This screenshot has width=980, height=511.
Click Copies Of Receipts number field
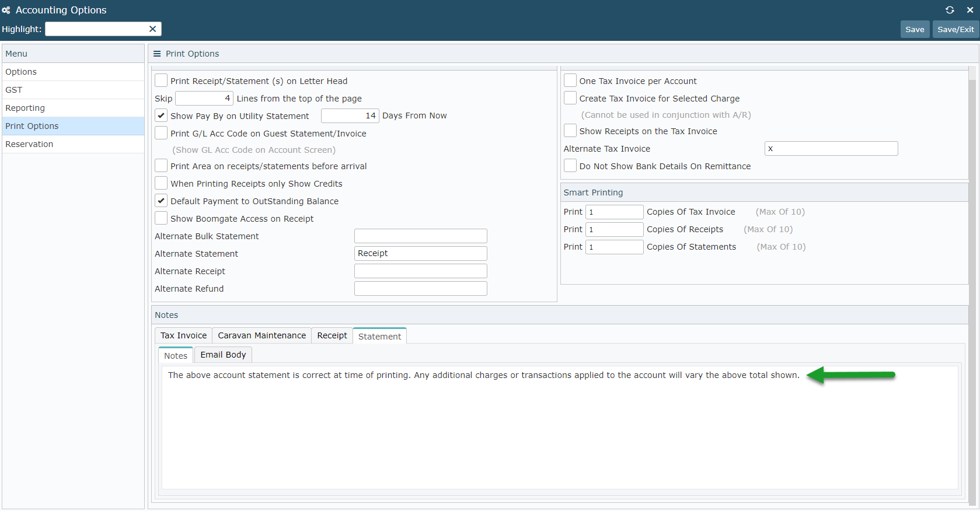pos(614,229)
